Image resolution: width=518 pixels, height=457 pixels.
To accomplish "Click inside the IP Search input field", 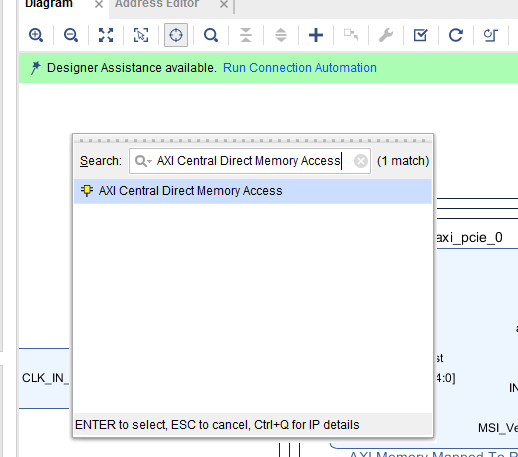I will tap(250, 161).
